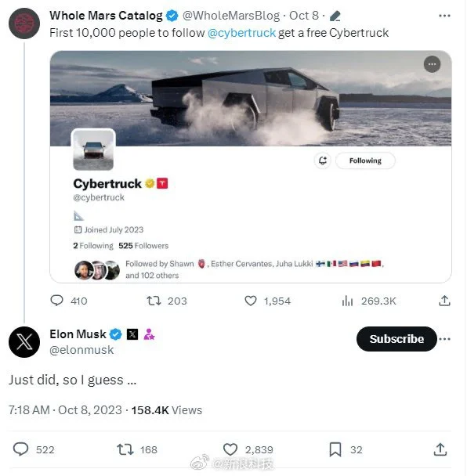Open more options menu beside Subscribe
The height and width of the screenshot is (476, 467).
[445, 339]
